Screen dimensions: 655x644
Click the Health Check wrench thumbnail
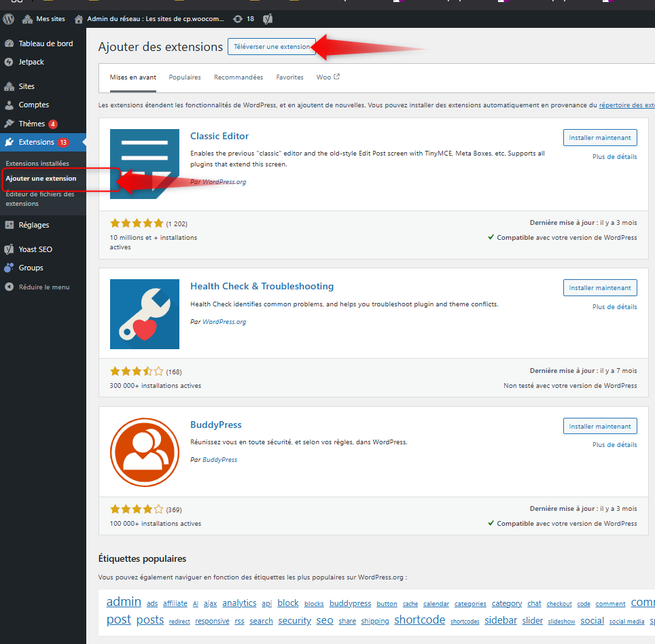145,314
